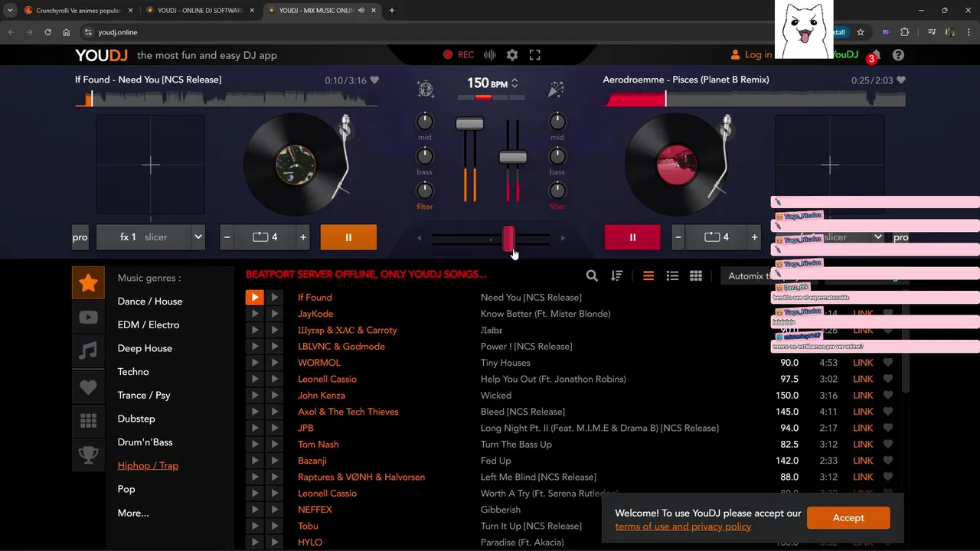Viewport: 980px width, 551px height.
Task: Select Techno genre
Action: coord(133,372)
